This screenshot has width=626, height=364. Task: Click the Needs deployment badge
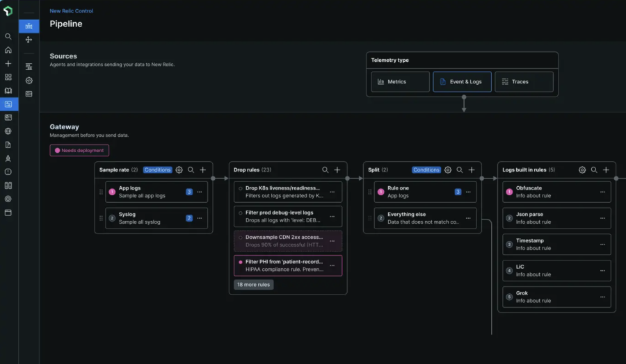tap(79, 150)
